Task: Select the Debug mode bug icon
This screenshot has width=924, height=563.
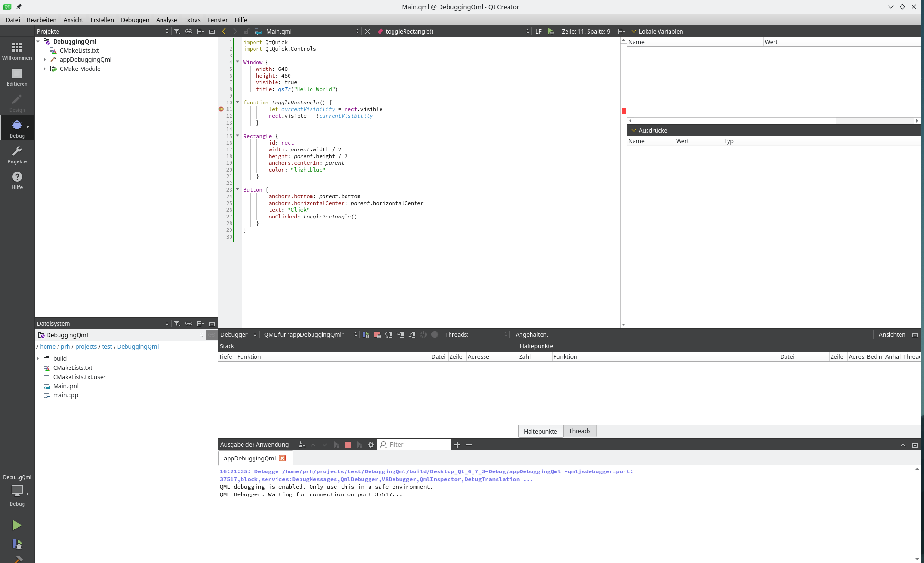Action: 17,125
